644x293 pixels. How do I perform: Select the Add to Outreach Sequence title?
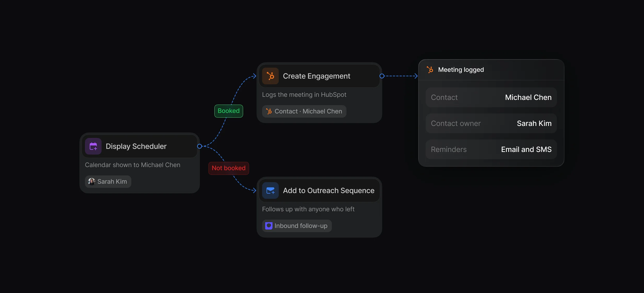(x=329, y=190)
